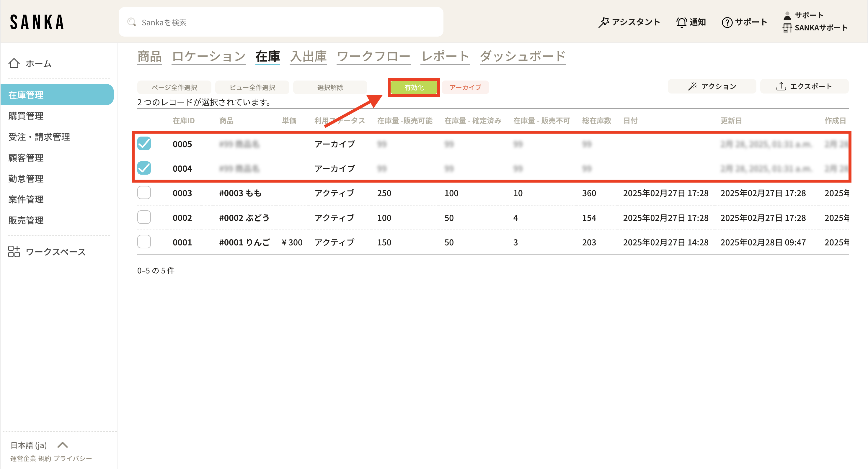Click the Action magic wand icon
The image size is (868, 469).
pos(692,86)
